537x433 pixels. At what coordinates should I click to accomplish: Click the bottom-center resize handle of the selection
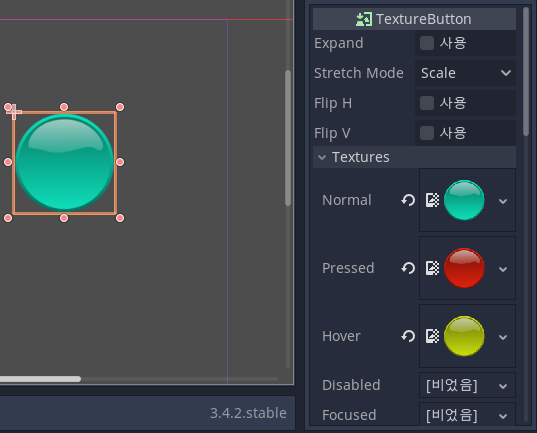tap(64, 218)
